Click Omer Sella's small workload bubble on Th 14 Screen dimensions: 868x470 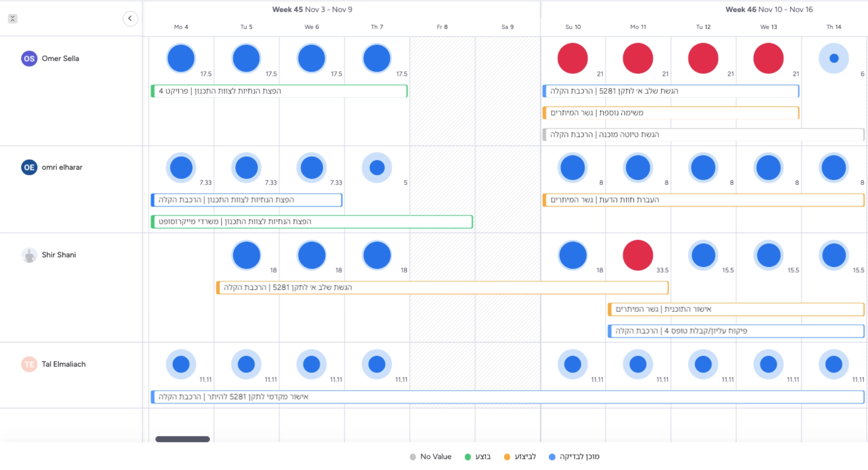point(833,58)
